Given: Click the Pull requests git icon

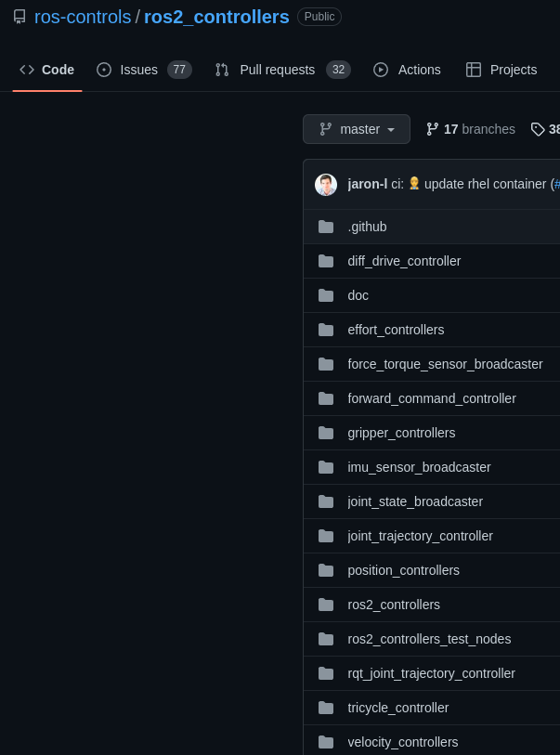Looking at the screenshot, I should [222, 70].
